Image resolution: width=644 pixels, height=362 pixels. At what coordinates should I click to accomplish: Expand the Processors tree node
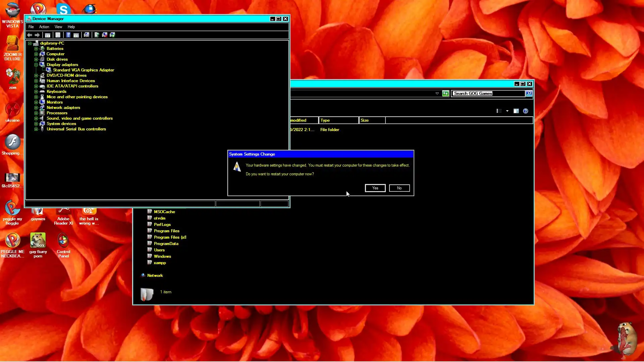(36, 113)
